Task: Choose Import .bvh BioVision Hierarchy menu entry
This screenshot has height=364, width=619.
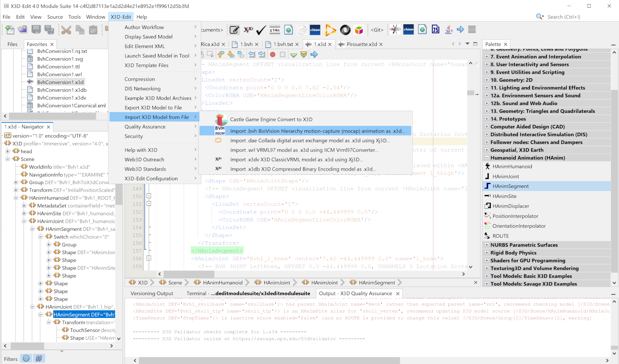Action: pos(317,131)
